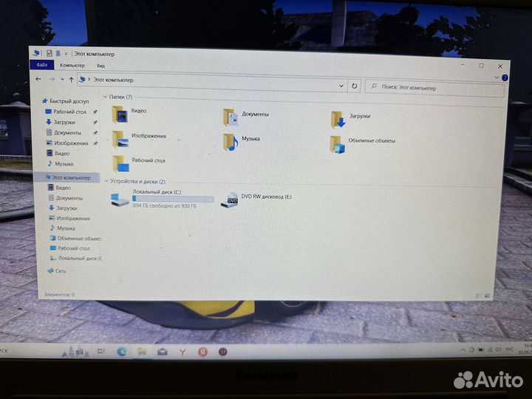
Task: Open Yandex browser (Y icon) on the taskbar
Action: pyautogui.click(x=183, y=352)
